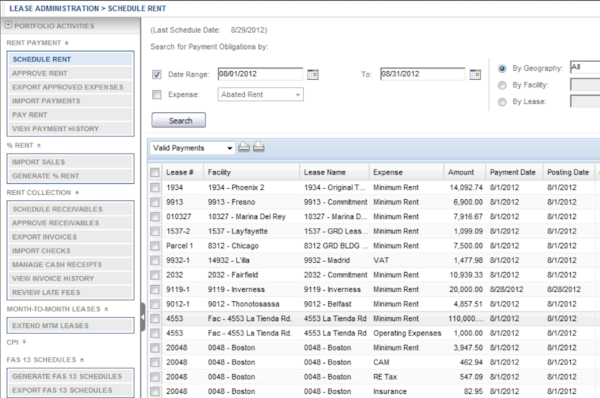Viewport: 600px width, 398px height.
Task: Sort by the Payment Date column header
Action: 514,172
